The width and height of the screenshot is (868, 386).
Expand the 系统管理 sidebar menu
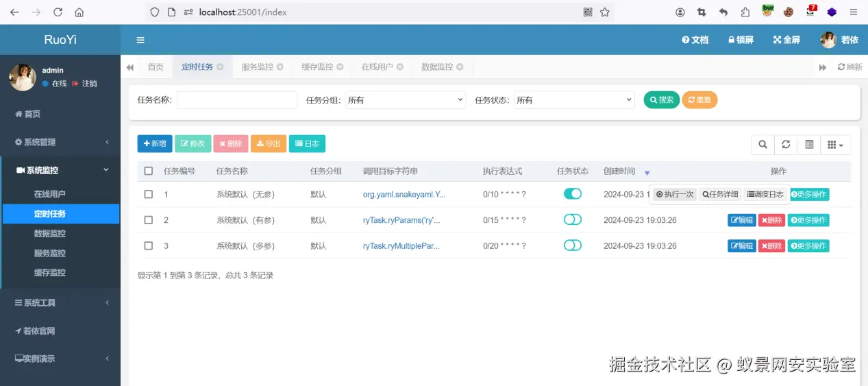pyautogui.click(x=60, y=142)
